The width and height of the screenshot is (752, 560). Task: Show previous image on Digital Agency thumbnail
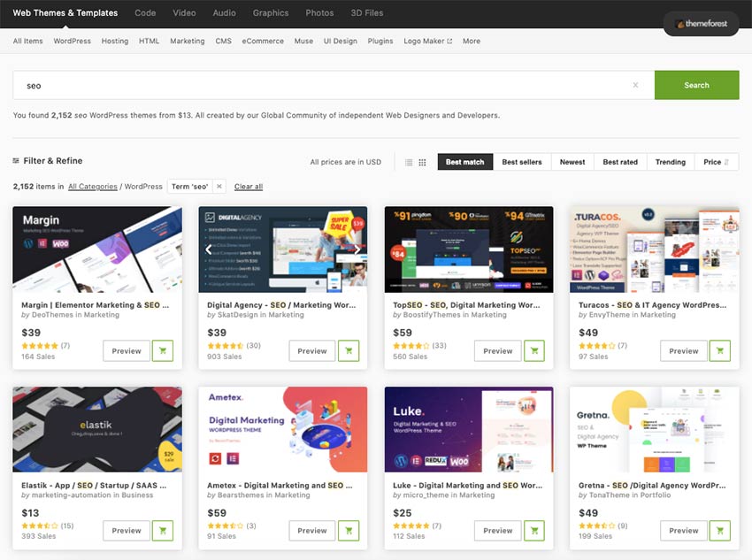click(208, 249)
